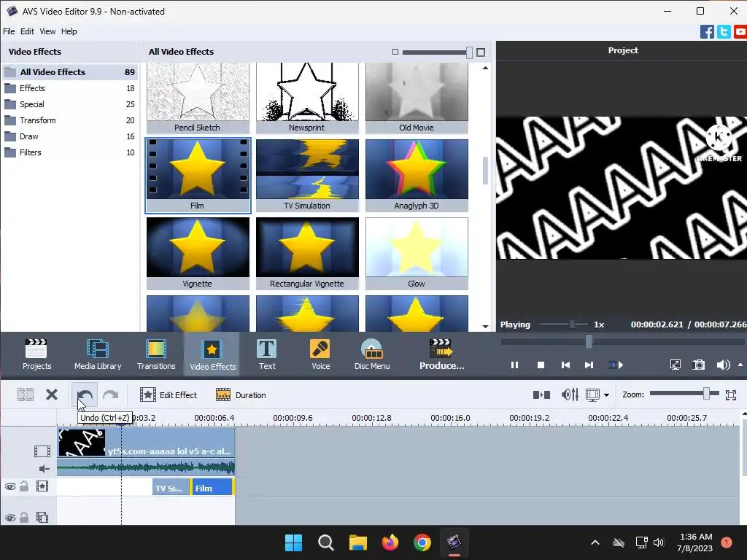Mute the preview volume speaker
This screenshot has height=560, width=747.
point(723,365)
